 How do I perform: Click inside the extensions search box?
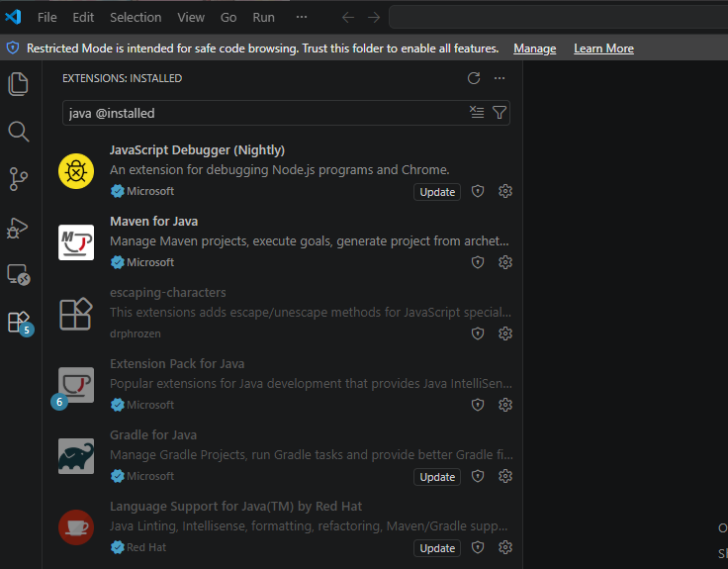(265, 113)
